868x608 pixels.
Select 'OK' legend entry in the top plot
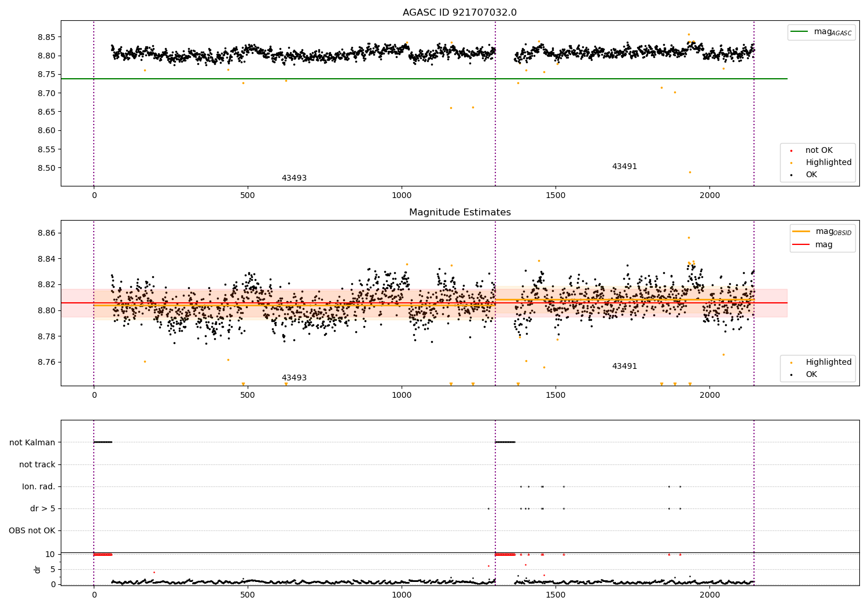[x=805, y=175]
